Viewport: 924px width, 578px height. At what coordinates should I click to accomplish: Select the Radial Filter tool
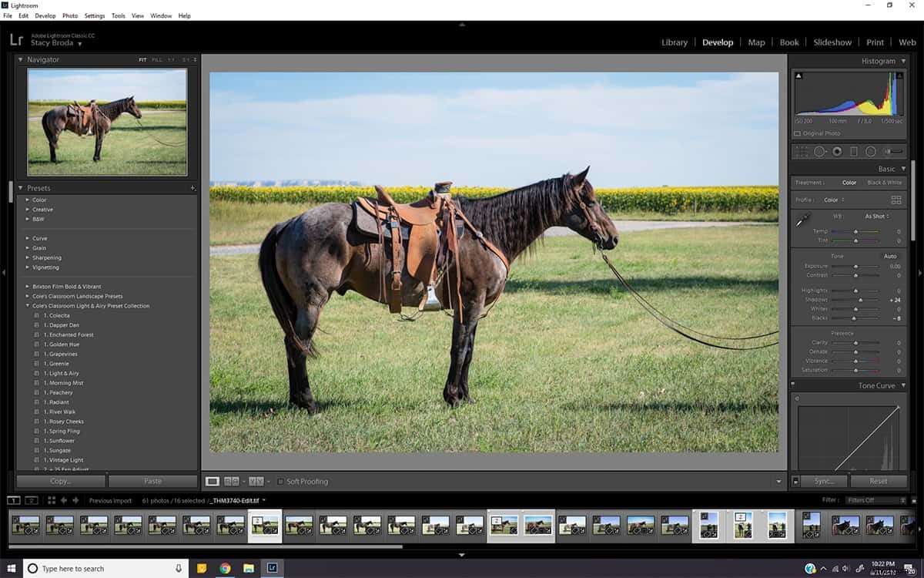pos(870,151)
